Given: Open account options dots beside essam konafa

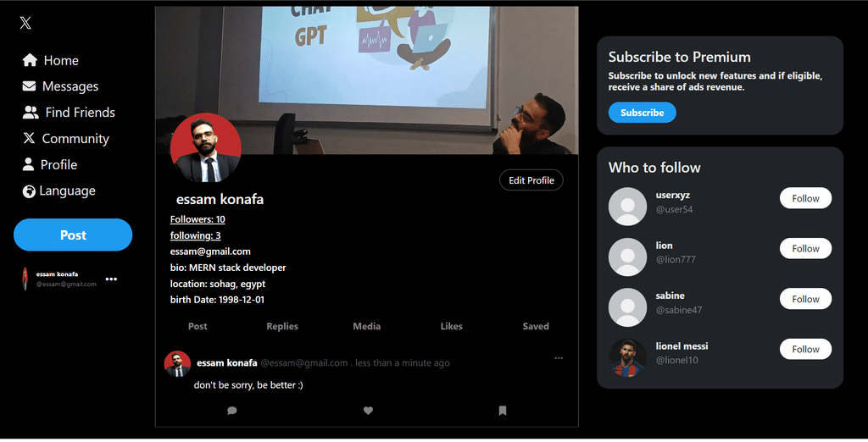Looking at the screenshot, I should (x=111, y=279).
